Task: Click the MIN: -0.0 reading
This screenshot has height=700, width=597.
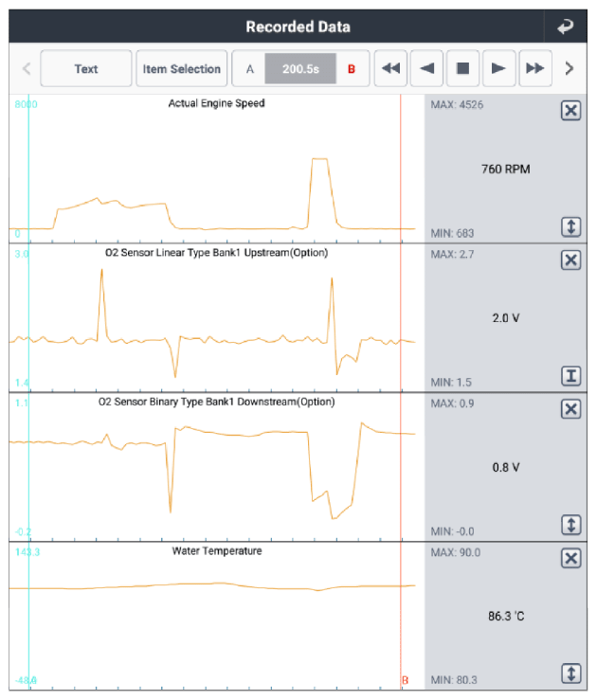Action: (x=452, y=531)
